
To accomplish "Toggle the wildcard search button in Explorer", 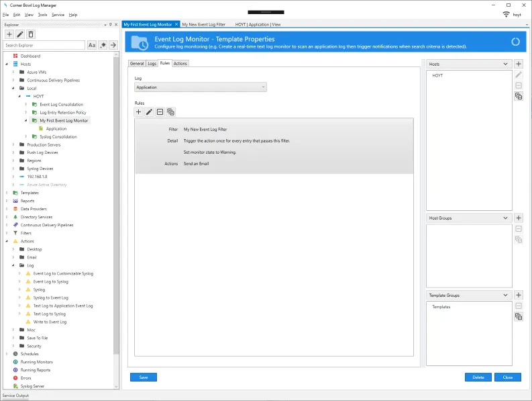I will click(103, 45).
